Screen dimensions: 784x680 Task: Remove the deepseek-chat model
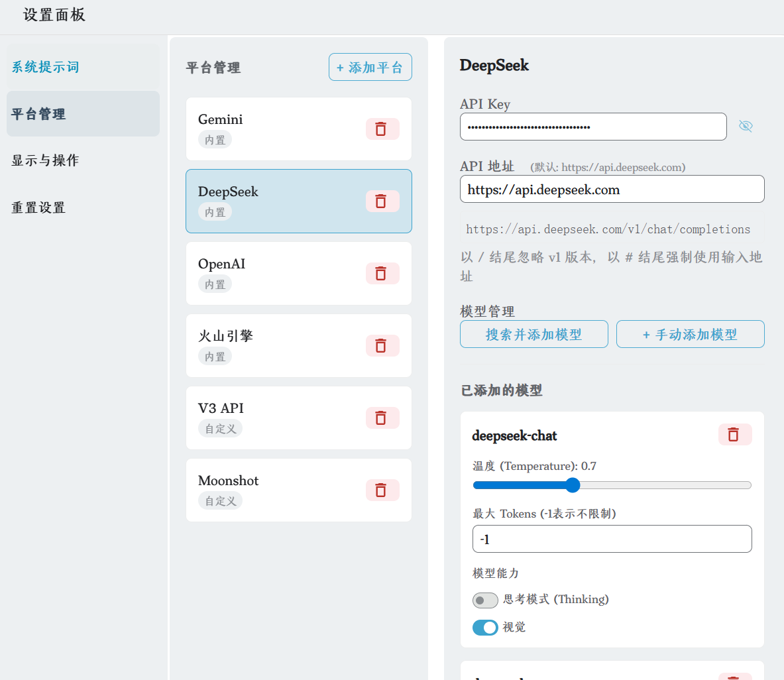point(734,435)
